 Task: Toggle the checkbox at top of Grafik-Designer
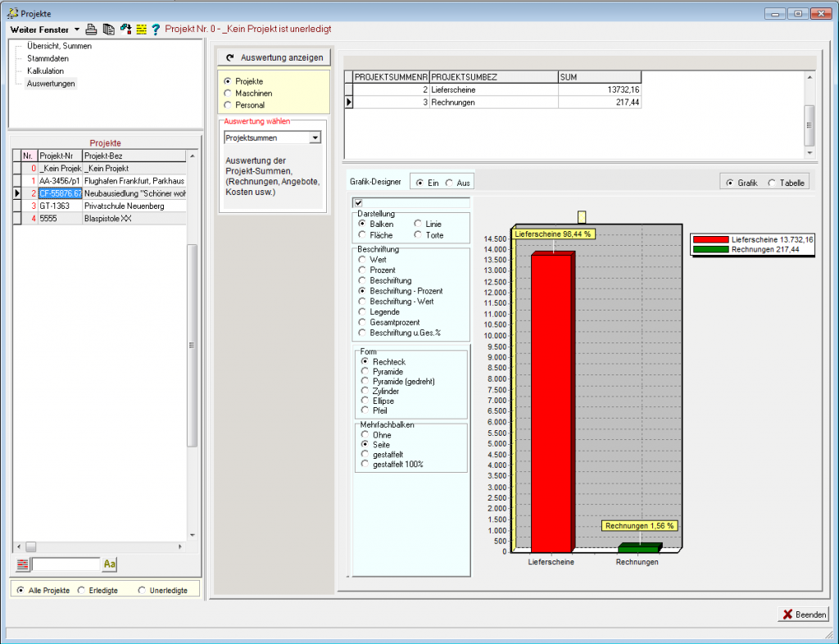358,203
